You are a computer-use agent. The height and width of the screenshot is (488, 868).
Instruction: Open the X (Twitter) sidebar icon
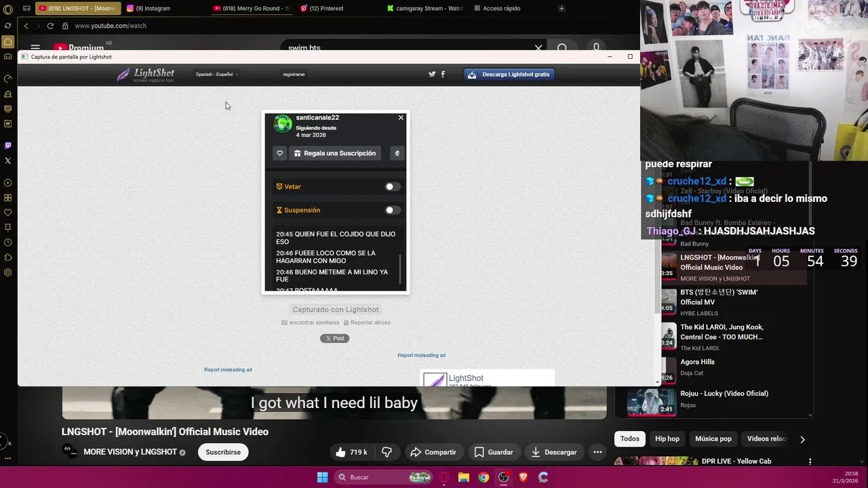pos(8,161)
